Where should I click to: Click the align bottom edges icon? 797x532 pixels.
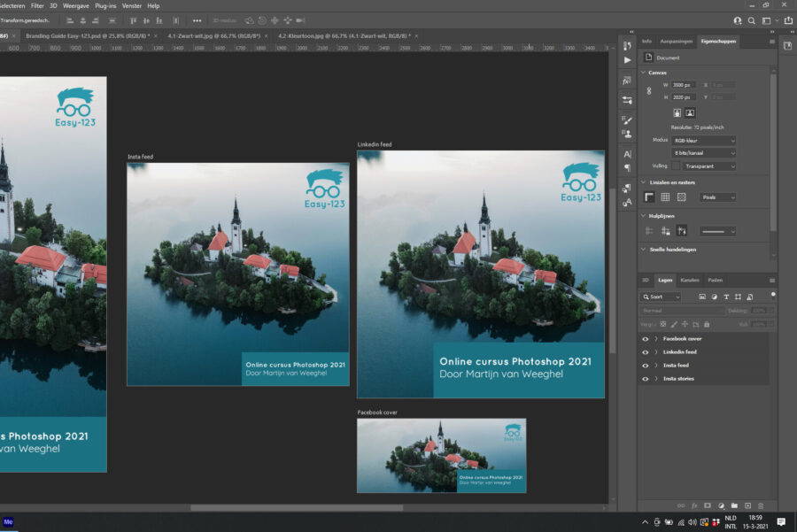159,21
